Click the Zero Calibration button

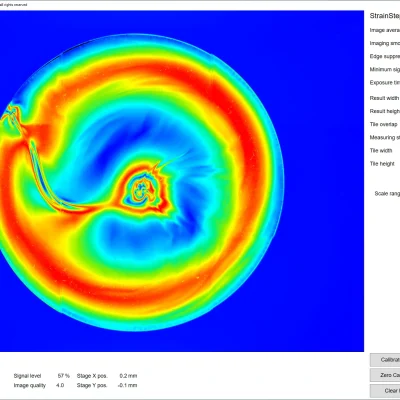tap(385, 375)
